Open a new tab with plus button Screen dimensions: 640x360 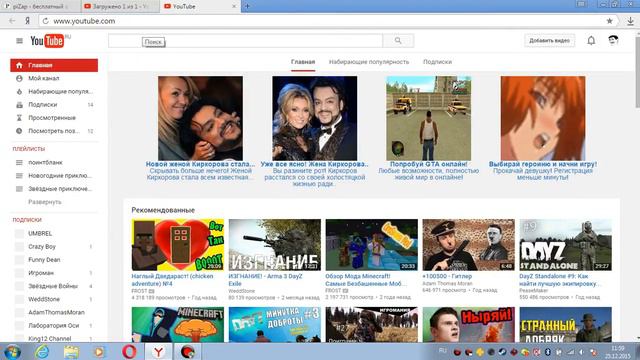pyautogui.click(x=247, y=6)
